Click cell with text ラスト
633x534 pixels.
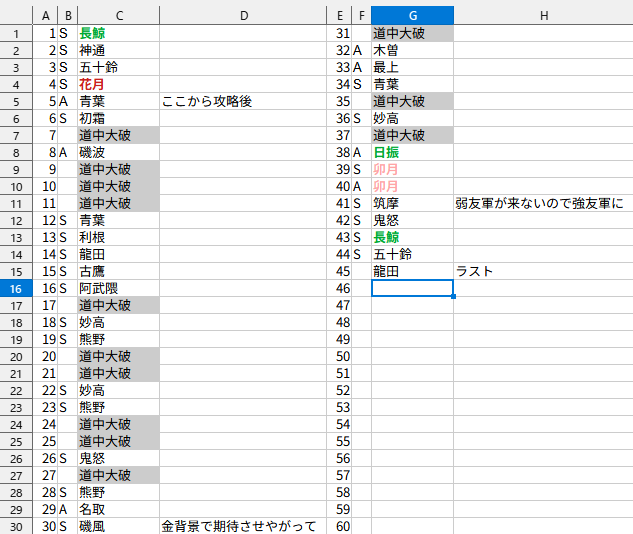point(543,271)
